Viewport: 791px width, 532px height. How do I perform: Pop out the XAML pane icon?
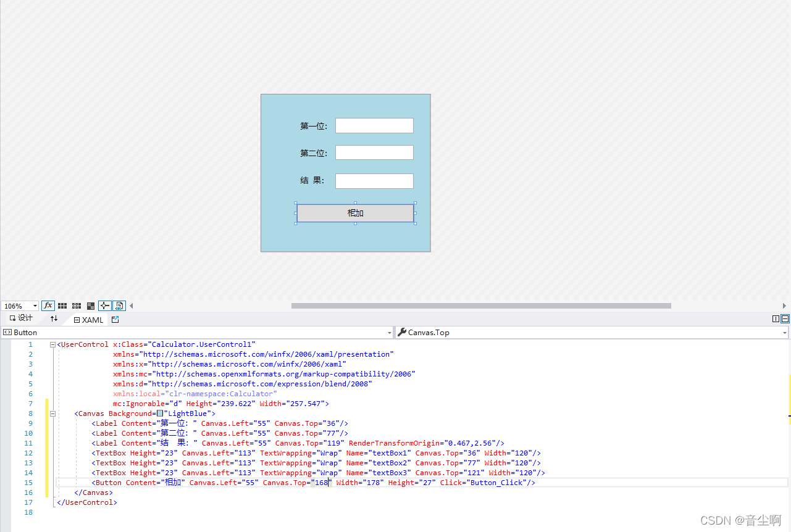tap(115, 319)
